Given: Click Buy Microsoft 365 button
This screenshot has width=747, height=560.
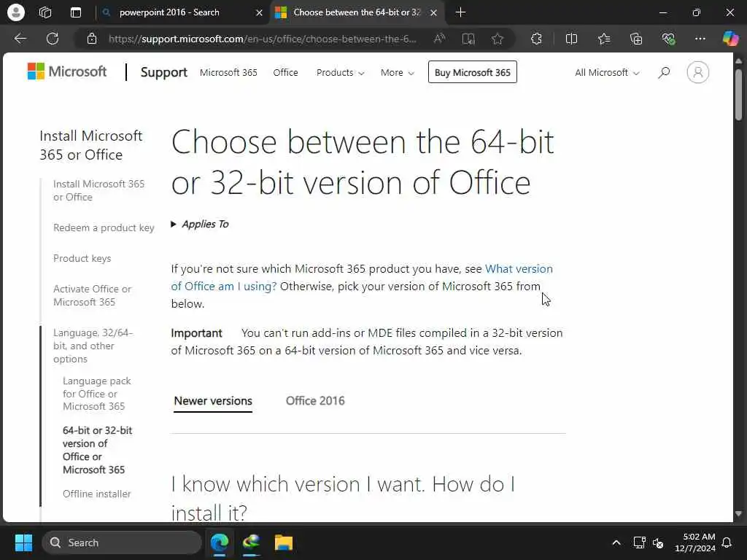Looking at the screenshot, I should [x=472, y=72].
